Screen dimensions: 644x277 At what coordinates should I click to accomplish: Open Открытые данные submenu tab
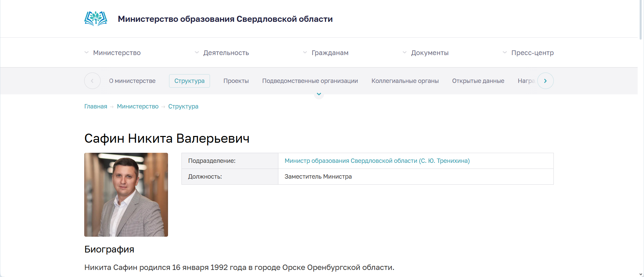[478, 81]
